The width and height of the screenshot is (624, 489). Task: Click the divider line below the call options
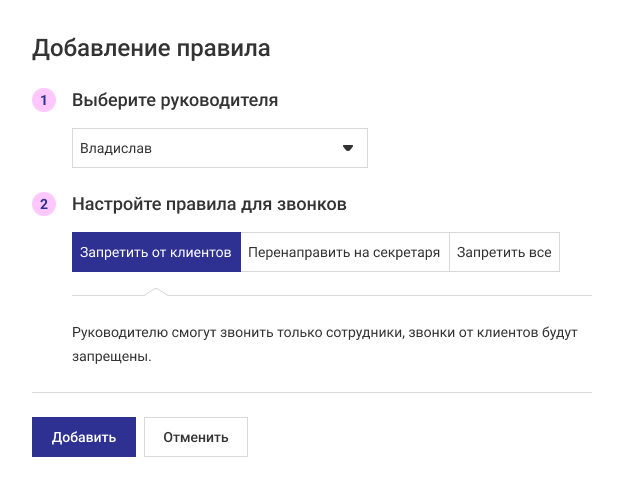[x=400, y=296]
